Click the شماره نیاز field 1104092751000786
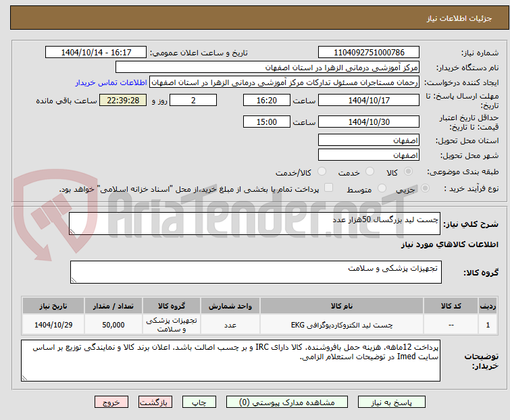The height and width of the screenshot is (420, 510). tap(369, 53)
